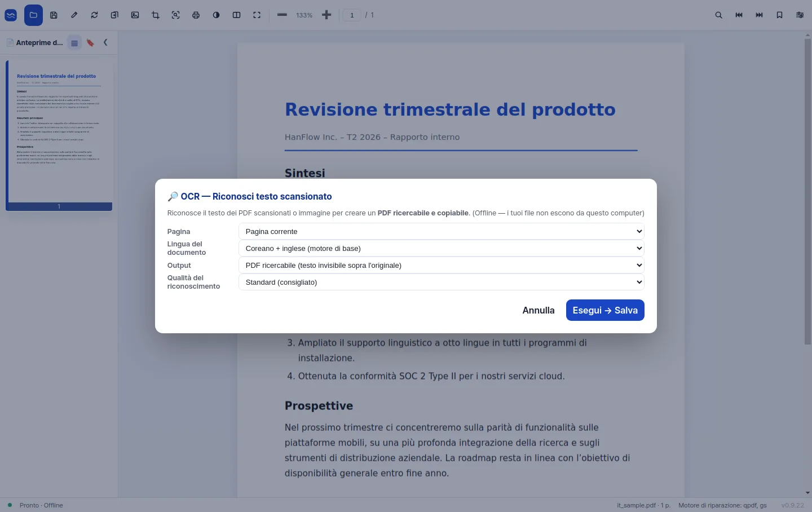
Task: Click the bookmark icon in top toolbar
Action: [779, 15]
